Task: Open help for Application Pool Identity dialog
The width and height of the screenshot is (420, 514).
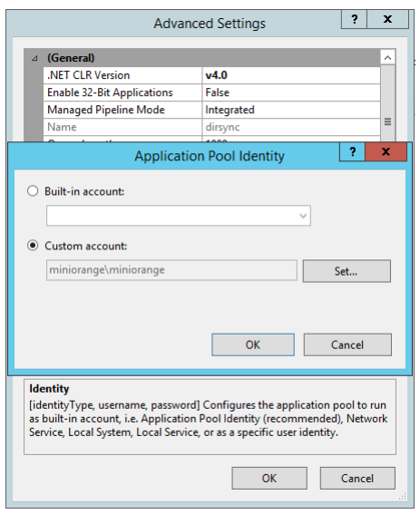Action: 352,151
